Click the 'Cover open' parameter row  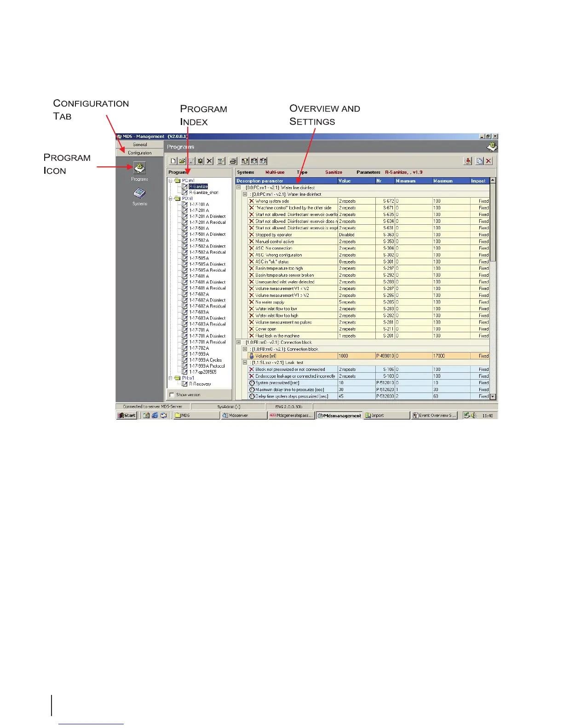[x=368, y=329]
